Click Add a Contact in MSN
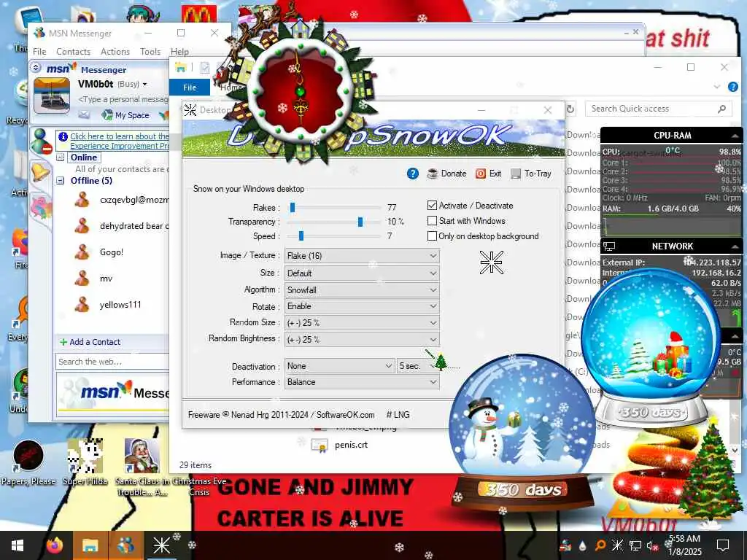The width and height of the screenshot is (747, 560). click(x=90, y=342)
